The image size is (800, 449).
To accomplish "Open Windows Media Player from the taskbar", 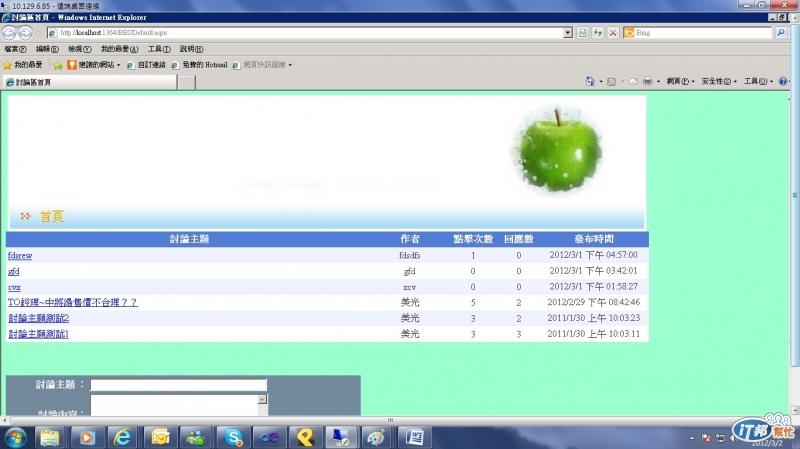I will [87, 437].
